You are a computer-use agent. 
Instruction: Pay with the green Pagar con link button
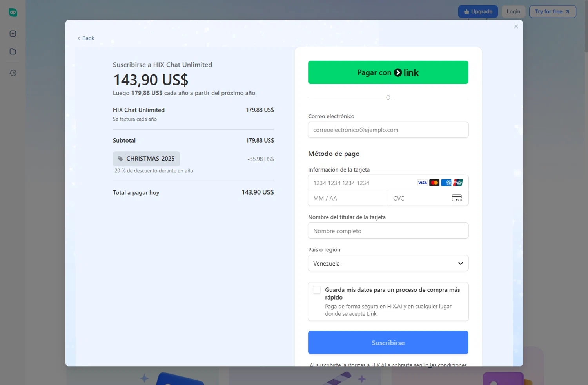(x=388, y=72)
